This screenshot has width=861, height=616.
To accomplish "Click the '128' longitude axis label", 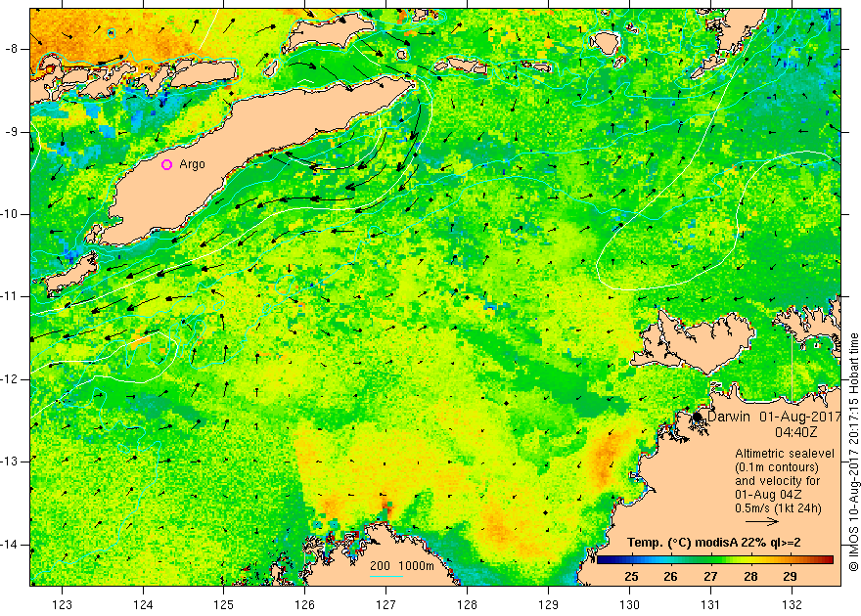I will 468,605.
